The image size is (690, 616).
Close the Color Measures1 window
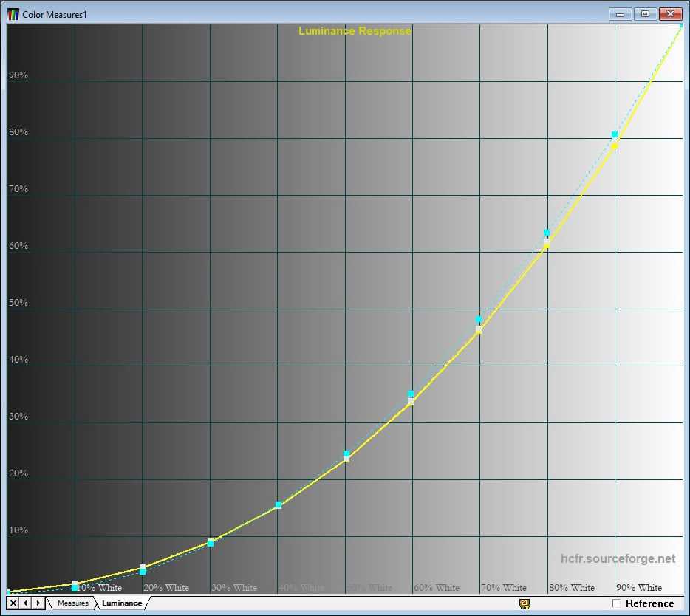pyautogui.click(x=670, y=13)
